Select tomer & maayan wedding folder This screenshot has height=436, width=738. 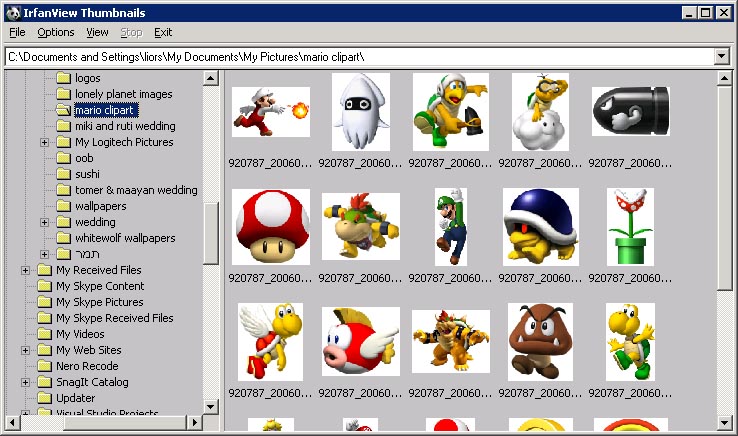(x=136, y=190)
